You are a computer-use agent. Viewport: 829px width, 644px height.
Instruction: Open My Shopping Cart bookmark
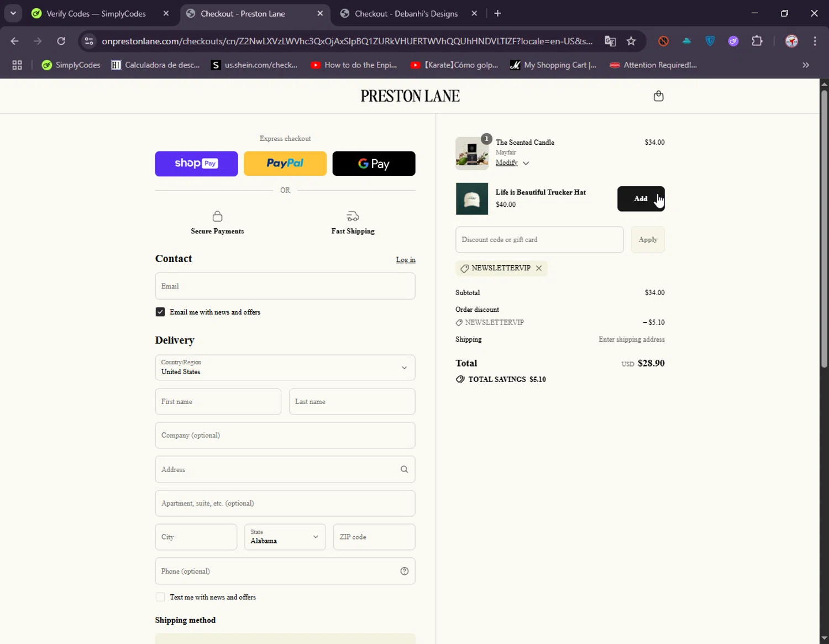pos(553,65)
